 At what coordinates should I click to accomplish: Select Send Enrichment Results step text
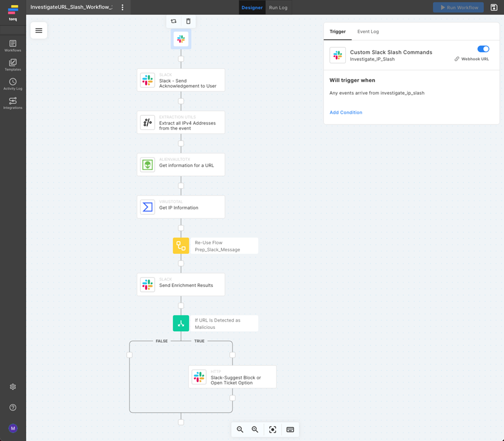pos(186,285)
